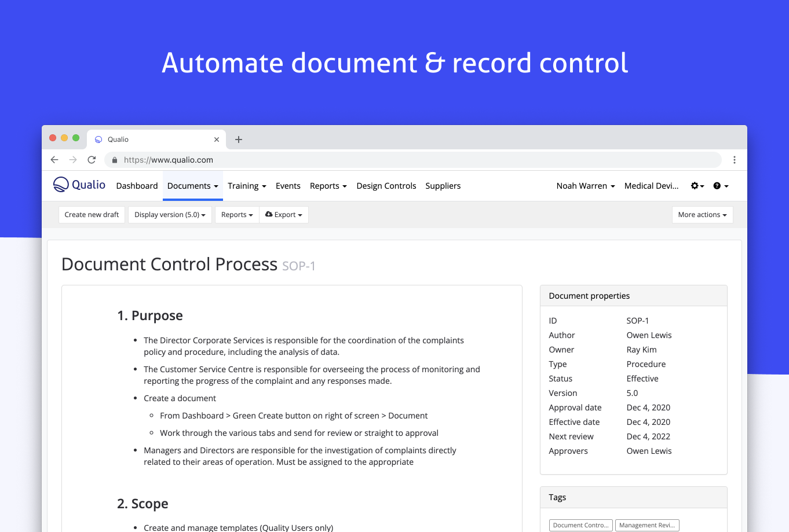Open the browser three-dot menu
The width and height of the screenshot is (789, 532).
point(735,160)
